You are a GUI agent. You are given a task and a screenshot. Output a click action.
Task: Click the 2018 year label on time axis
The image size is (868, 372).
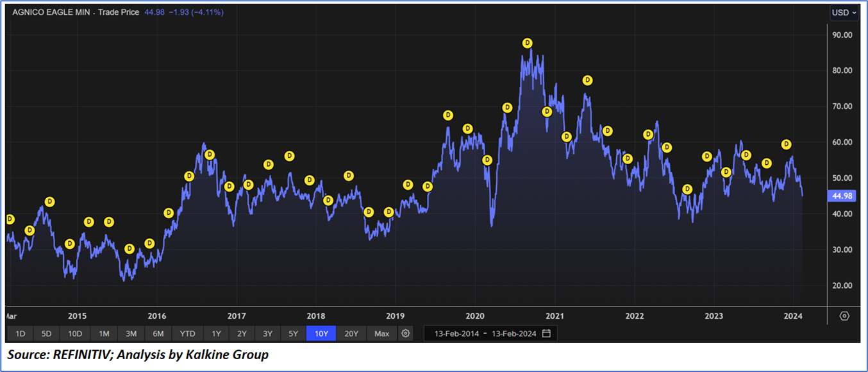(316, 316)
